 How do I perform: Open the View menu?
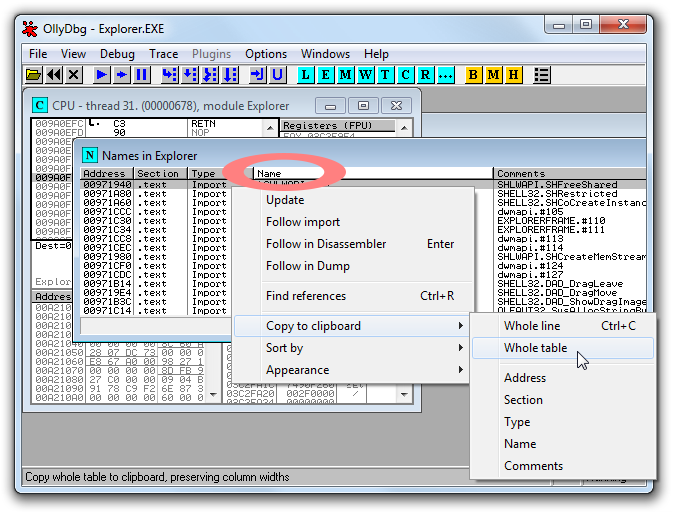pyautogui.click(x=73, y=54)
